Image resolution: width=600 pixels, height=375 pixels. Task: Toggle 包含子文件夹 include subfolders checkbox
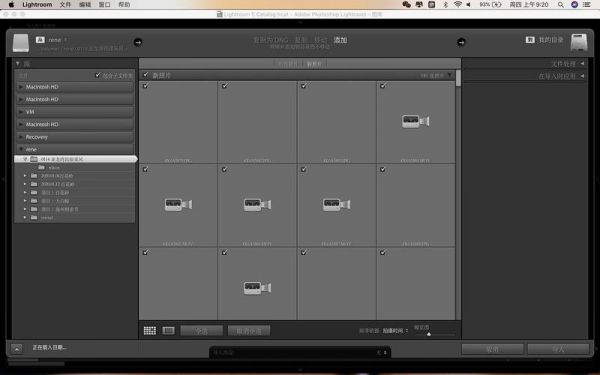click(98, 75)
